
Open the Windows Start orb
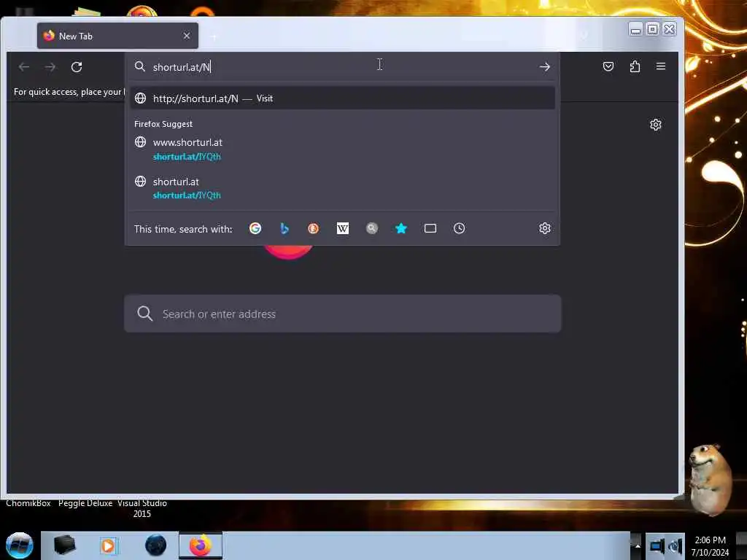point(20,545)
